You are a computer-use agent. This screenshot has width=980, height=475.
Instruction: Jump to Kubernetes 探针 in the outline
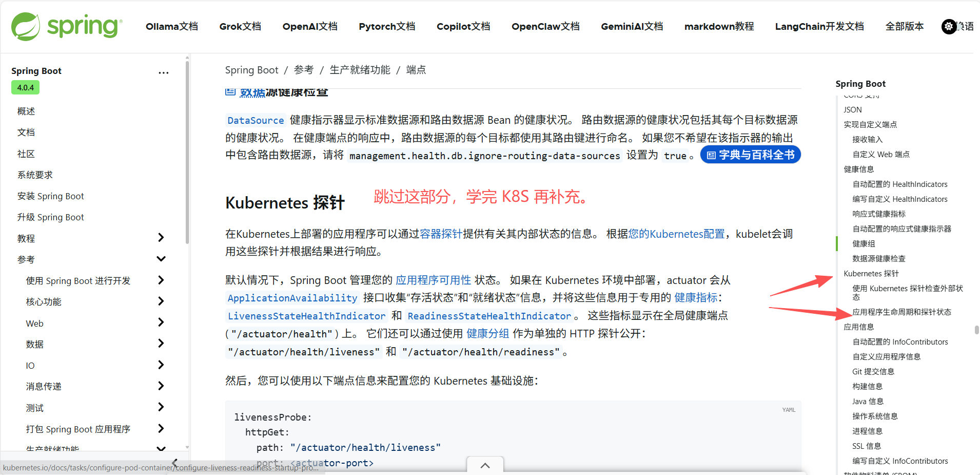(871, 274)
